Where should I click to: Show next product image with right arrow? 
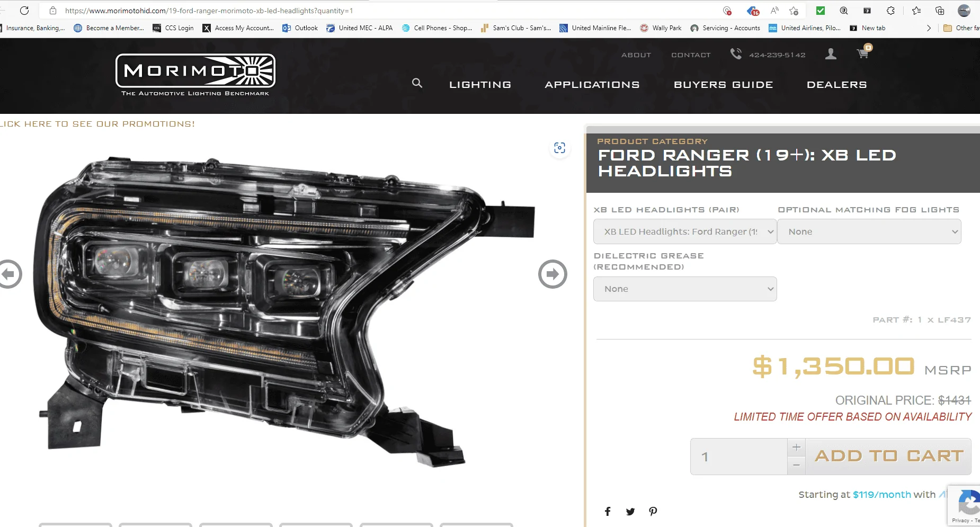click(553, 274)
